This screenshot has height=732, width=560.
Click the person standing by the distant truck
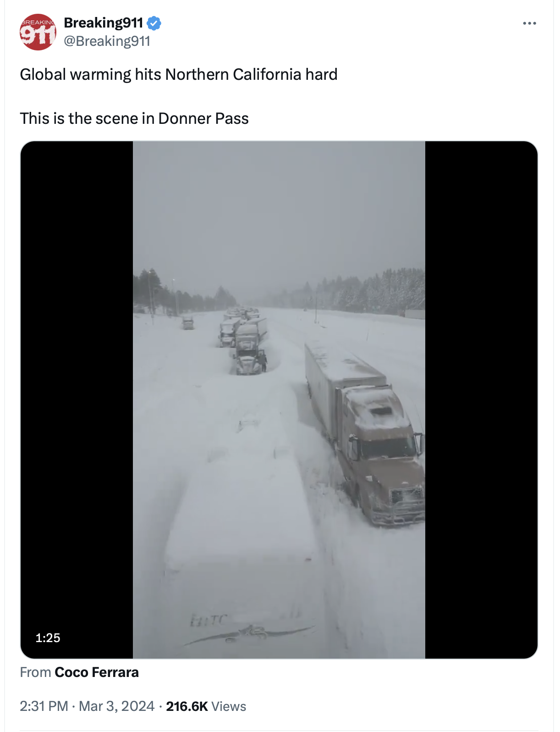(263, 362)
